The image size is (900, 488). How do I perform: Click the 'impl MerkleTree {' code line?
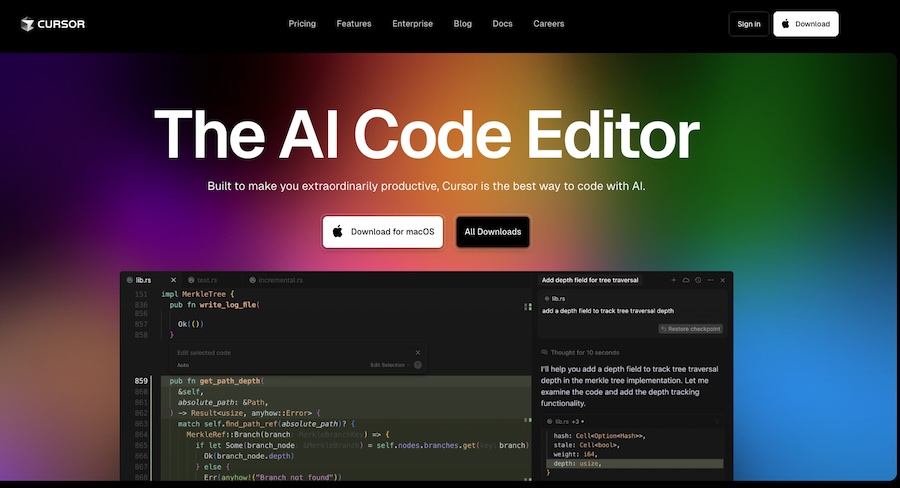coord(197,294)
